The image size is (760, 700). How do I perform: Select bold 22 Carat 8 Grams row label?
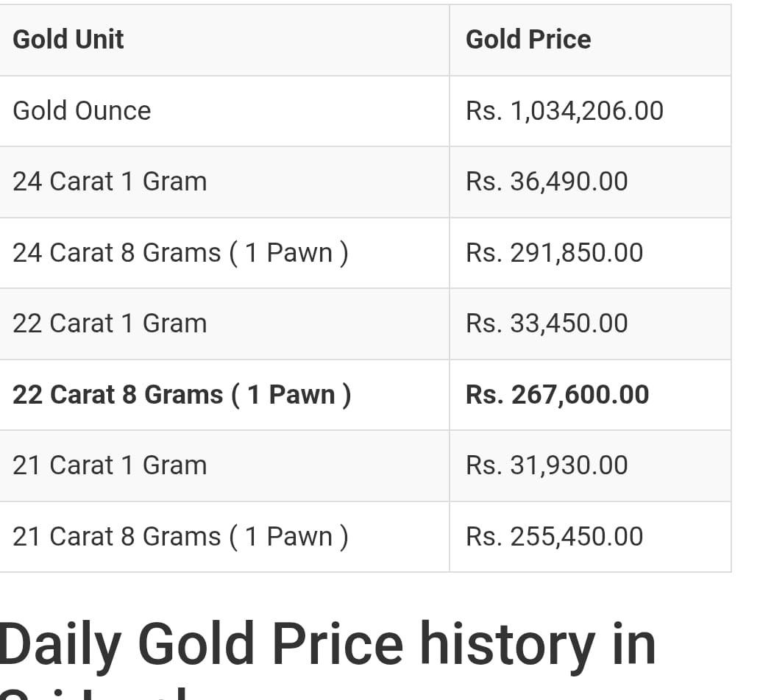182,395
